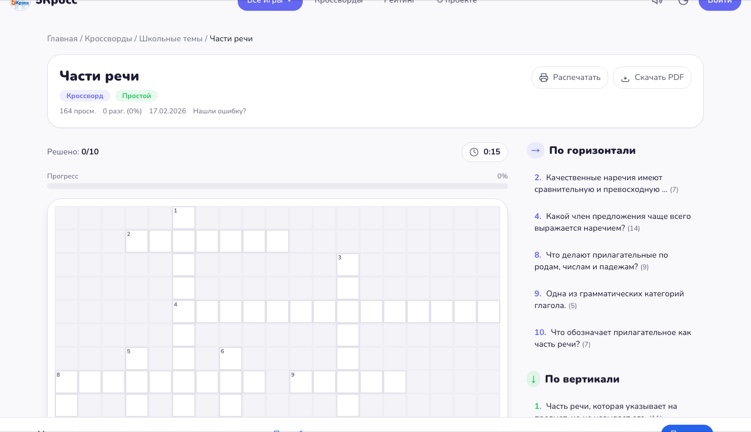Image resolution: width=751 pixels, height=432 pixels.
Task: Open the Кроссворды breadcrumb link
Action: [108, 39]
